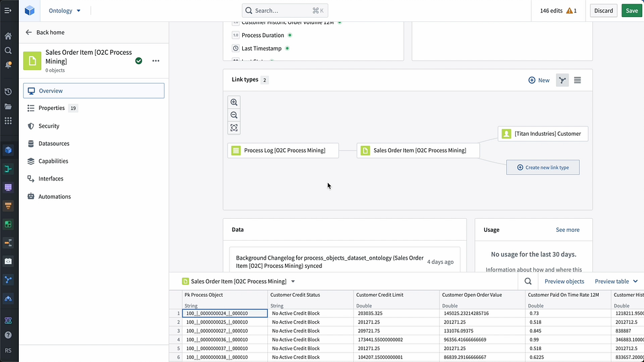Click the Search input field
The height and width of the screenshot is (362, 644).
pyautogui.click(x=285, y=11)
